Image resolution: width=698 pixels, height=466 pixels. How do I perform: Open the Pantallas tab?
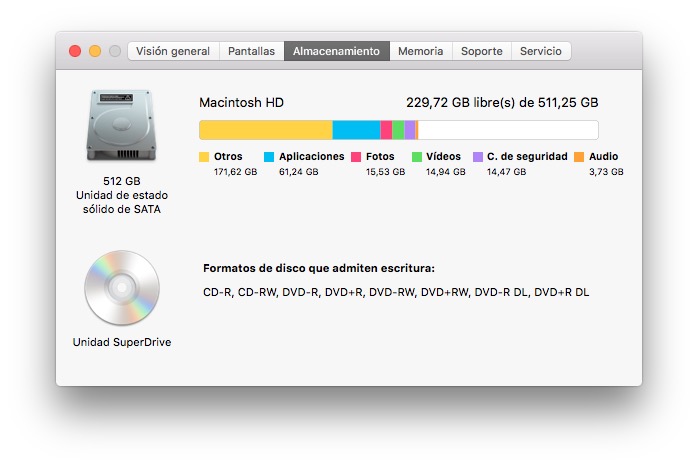coord(251,51)
